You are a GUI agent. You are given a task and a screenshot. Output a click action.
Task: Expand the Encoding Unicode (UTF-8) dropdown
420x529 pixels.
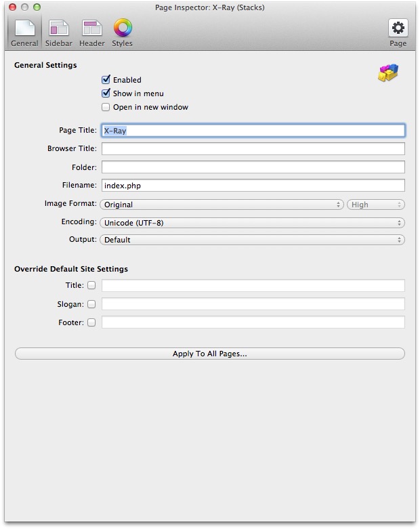[252, 223]
